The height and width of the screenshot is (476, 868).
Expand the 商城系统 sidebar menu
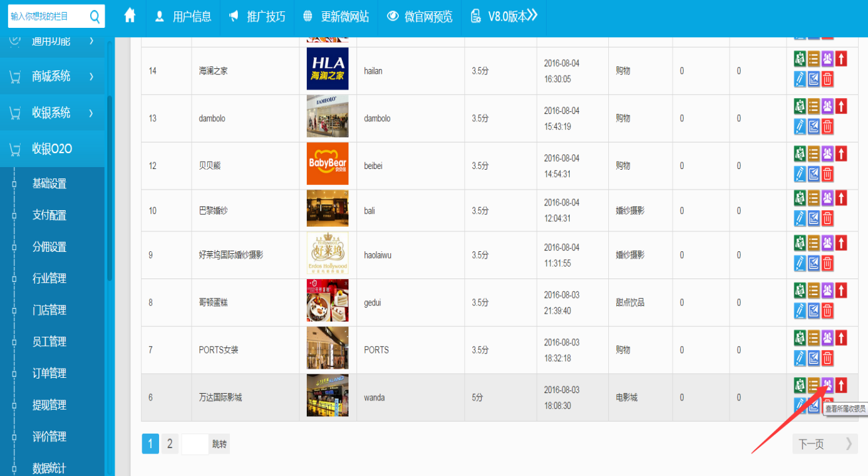coord(53,77)
